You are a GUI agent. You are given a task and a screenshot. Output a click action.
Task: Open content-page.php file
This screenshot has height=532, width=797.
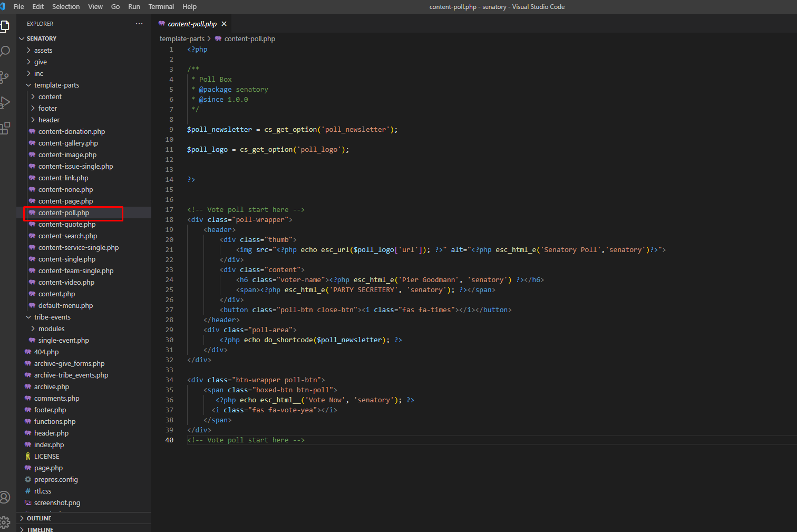[84, 201]
